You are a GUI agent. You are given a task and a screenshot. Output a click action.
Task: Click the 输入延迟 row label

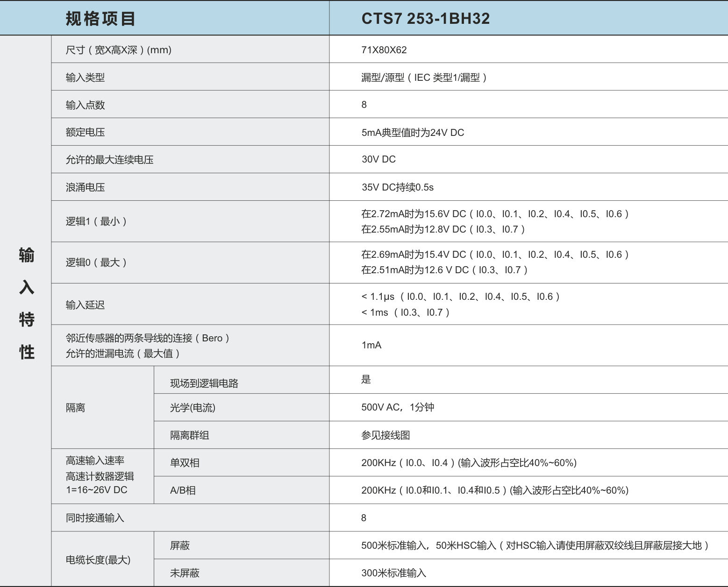pos(85,305)
